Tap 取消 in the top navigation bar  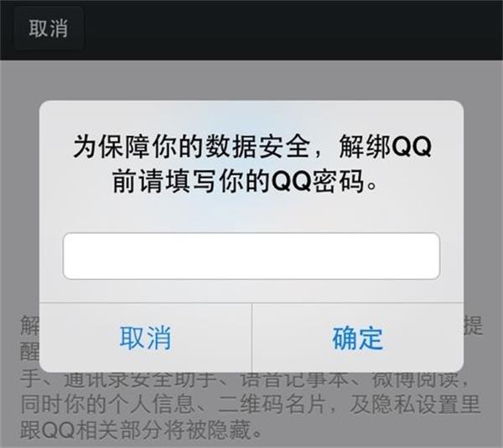tap(49, 29)
